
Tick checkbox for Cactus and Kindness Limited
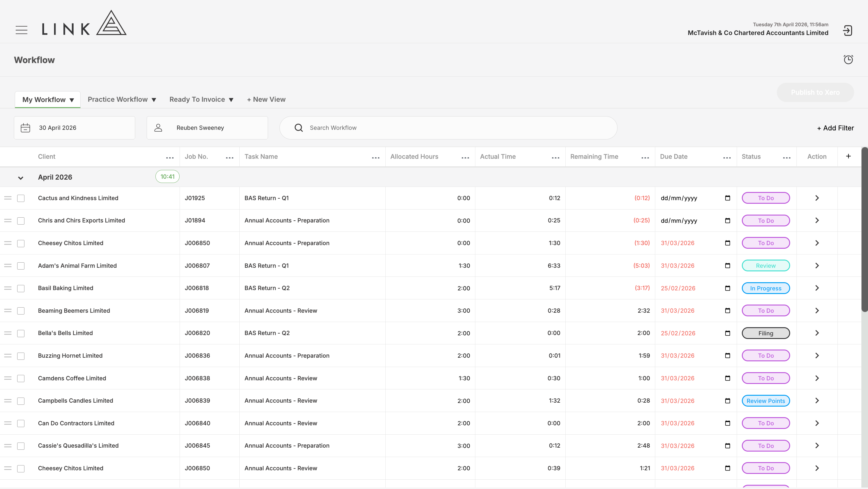click(21, 198)
